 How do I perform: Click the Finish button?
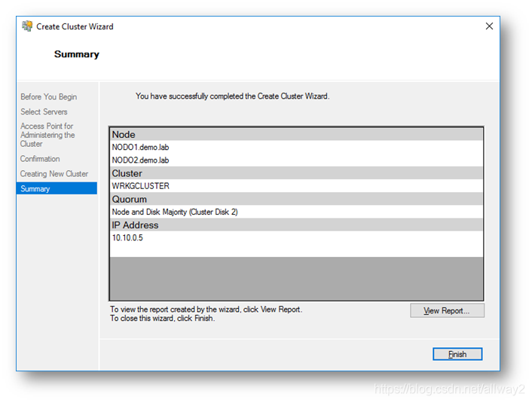point(457,354)
